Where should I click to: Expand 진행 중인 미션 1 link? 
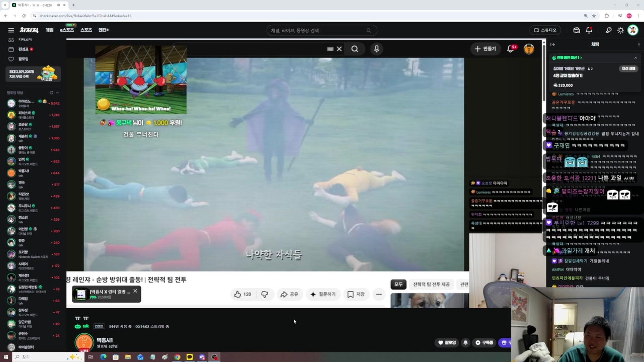click(x=567, y=58)
